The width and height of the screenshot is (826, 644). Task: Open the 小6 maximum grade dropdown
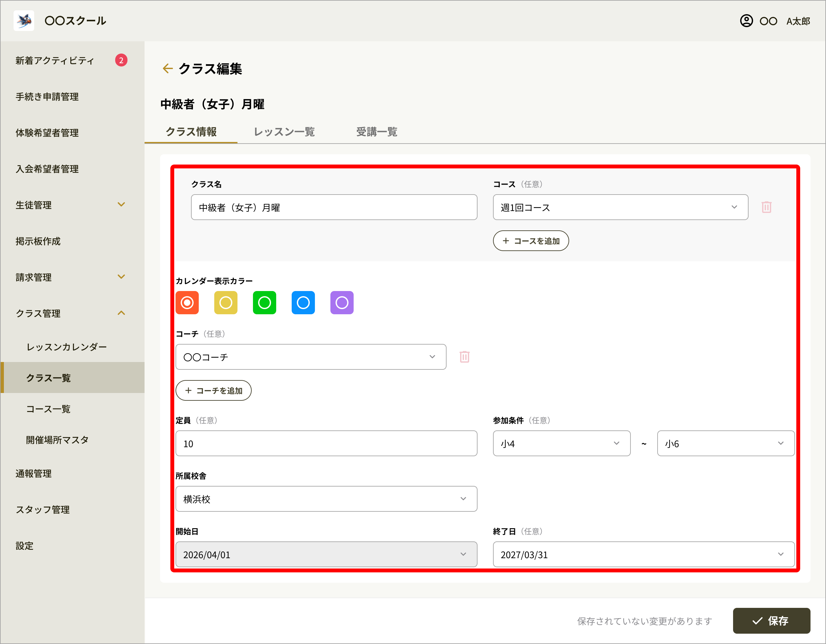726,443
